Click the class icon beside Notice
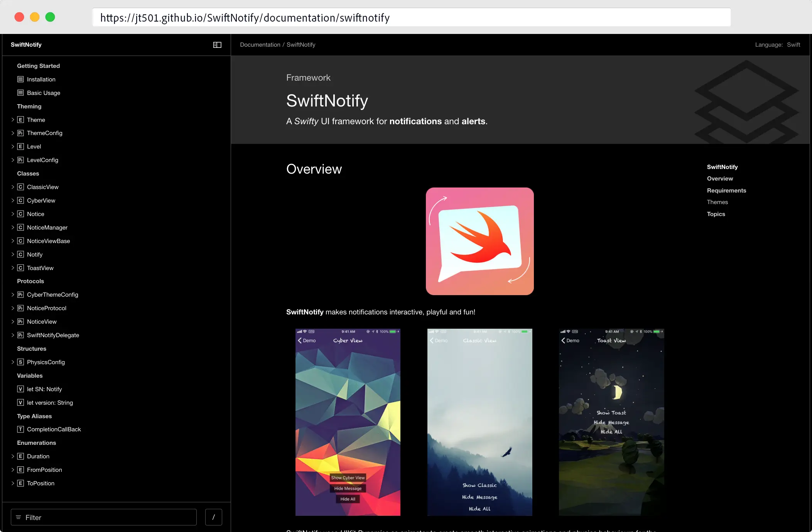The height and width of the screenshot is (532, 812). 20,214
